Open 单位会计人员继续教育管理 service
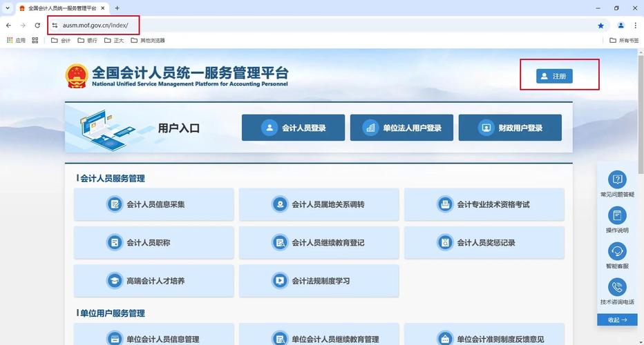 point(319,335)
